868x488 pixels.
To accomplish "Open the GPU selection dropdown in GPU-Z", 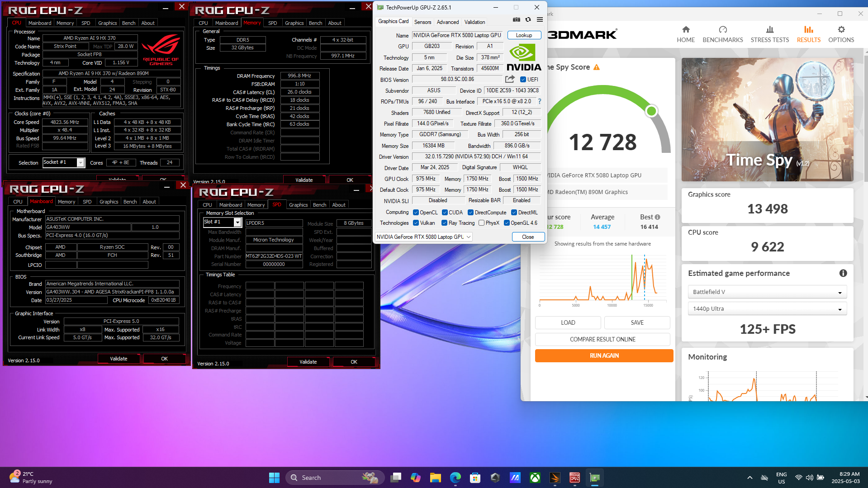I will point(424,237).
